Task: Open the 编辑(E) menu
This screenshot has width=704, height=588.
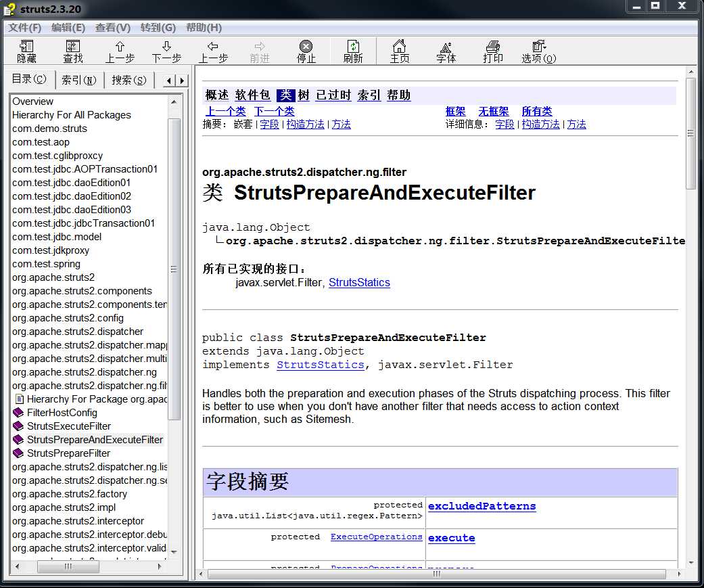Action: (x=68, y=28)
